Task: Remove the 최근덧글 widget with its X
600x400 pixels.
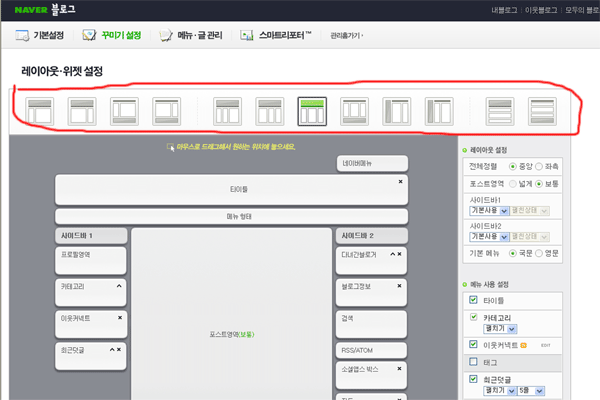Action: (x=119, y=349)
